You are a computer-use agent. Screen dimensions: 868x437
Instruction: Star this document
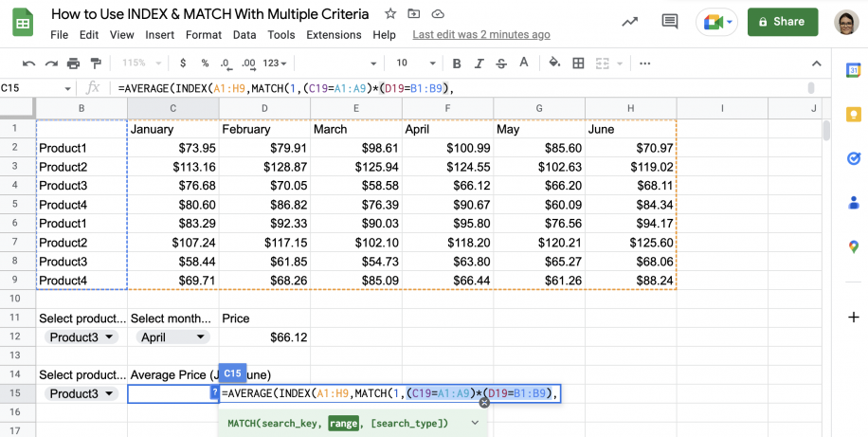pos(390,14)
